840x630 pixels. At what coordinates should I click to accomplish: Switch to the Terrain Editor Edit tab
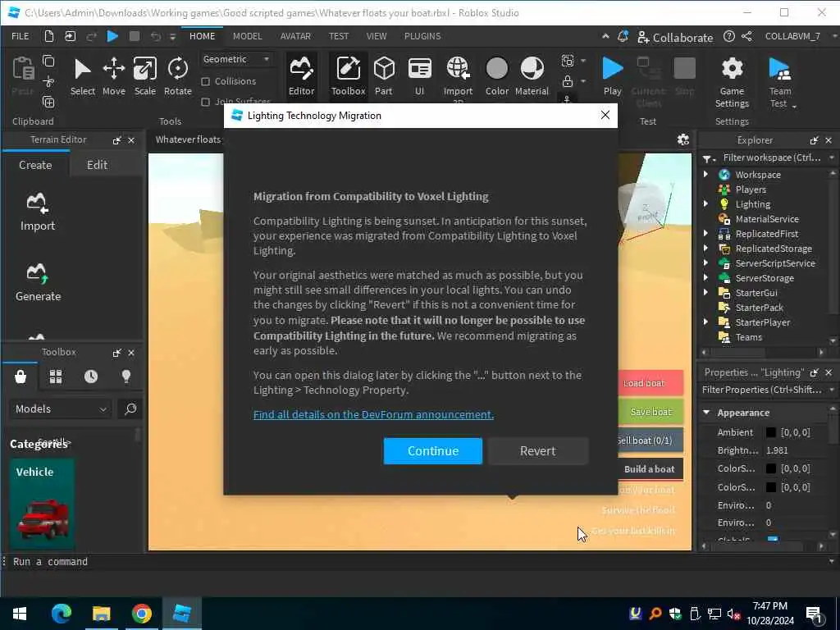[x=97, y=165]
